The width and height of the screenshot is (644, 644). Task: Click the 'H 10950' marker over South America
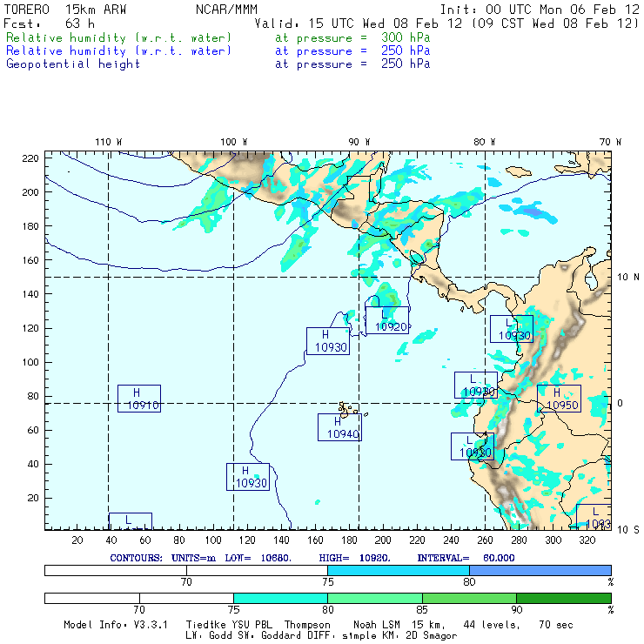click(559, 399)
